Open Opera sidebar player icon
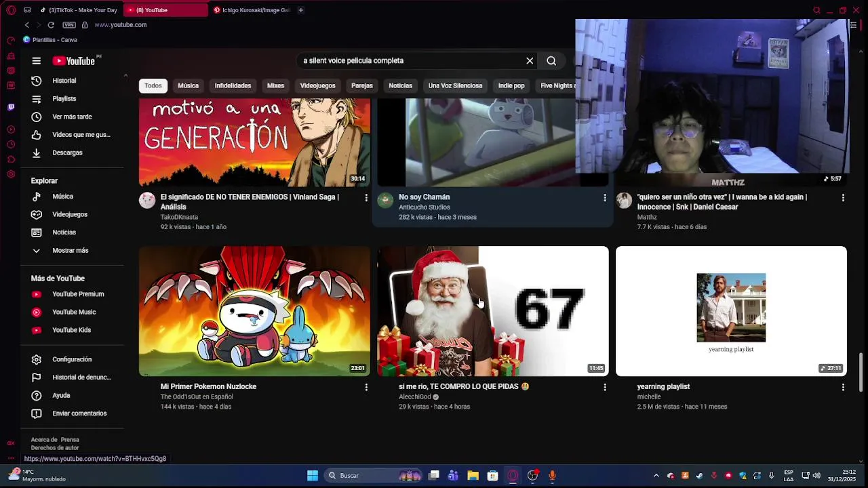Screen dimensions: 868x488 (x=11, y=129)
